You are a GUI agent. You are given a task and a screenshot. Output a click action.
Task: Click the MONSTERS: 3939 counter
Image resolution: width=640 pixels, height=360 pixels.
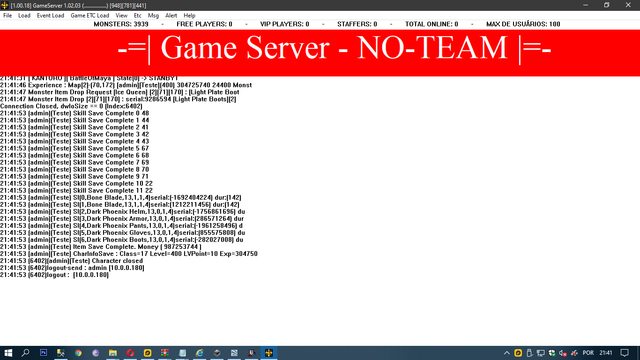(x=121, y=24)
